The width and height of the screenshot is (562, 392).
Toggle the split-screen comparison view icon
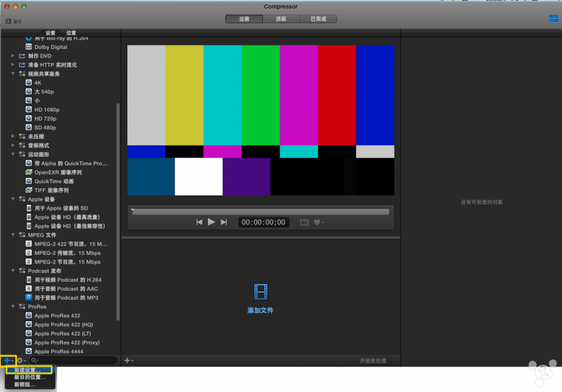pyautogui.click(x=305, y=222)
